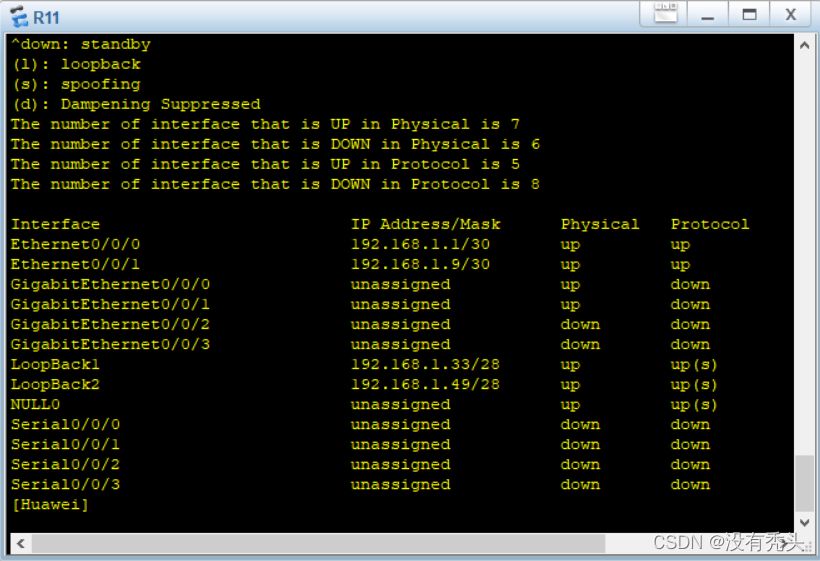Viewport: 820px width, 561px height.
Task: Click the vertical scrollbar thumb
Action: (804, 484)
